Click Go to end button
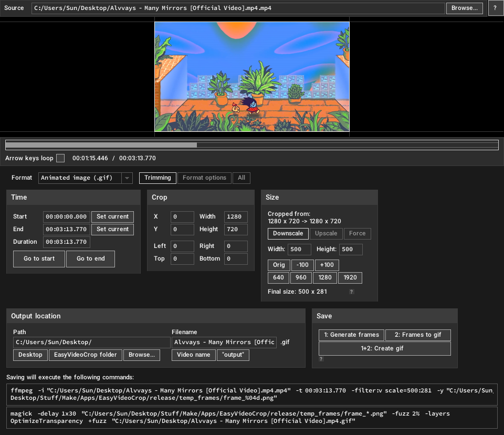 point(91,258)
